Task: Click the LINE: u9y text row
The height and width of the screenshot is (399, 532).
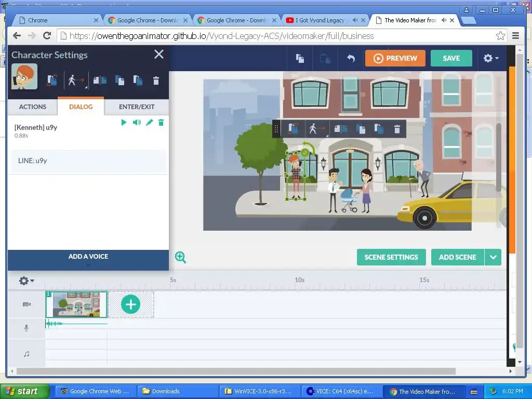Action: (88, 161)
